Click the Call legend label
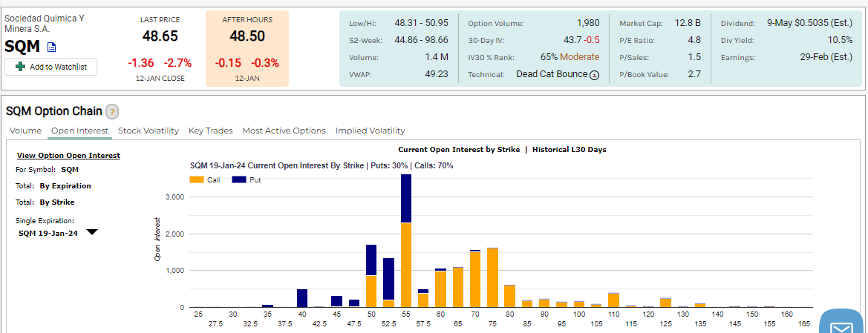868x333 pixels. pyautogui.click(x=213, y=179)
